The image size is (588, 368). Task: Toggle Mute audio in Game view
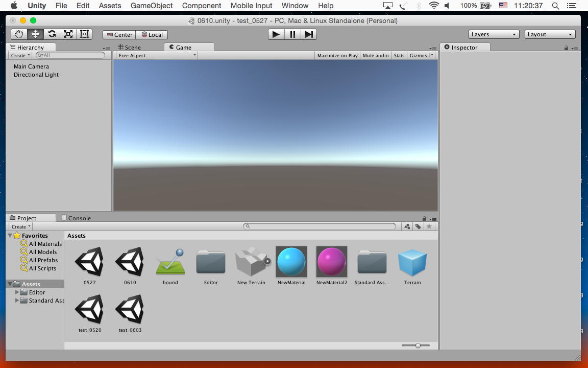pos(375,55)
